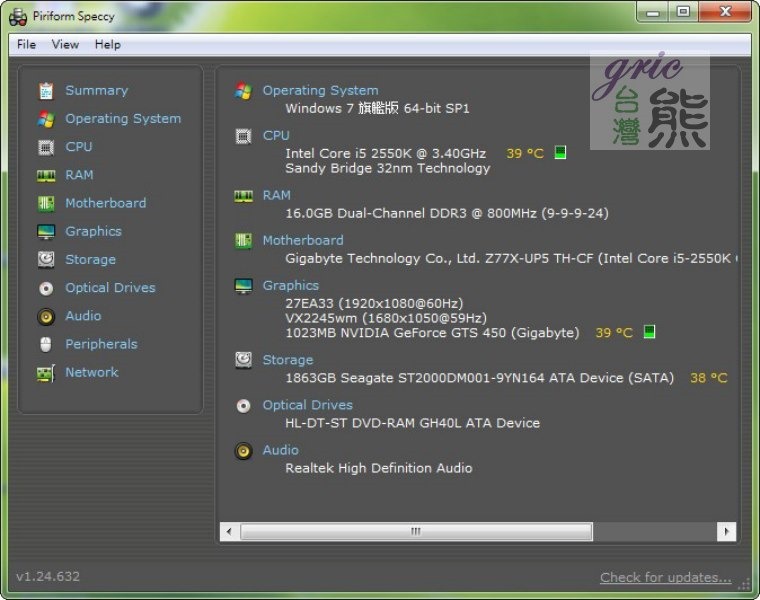
Task: Click the Audio heading link in summary
Action: [x=281, y=450]
